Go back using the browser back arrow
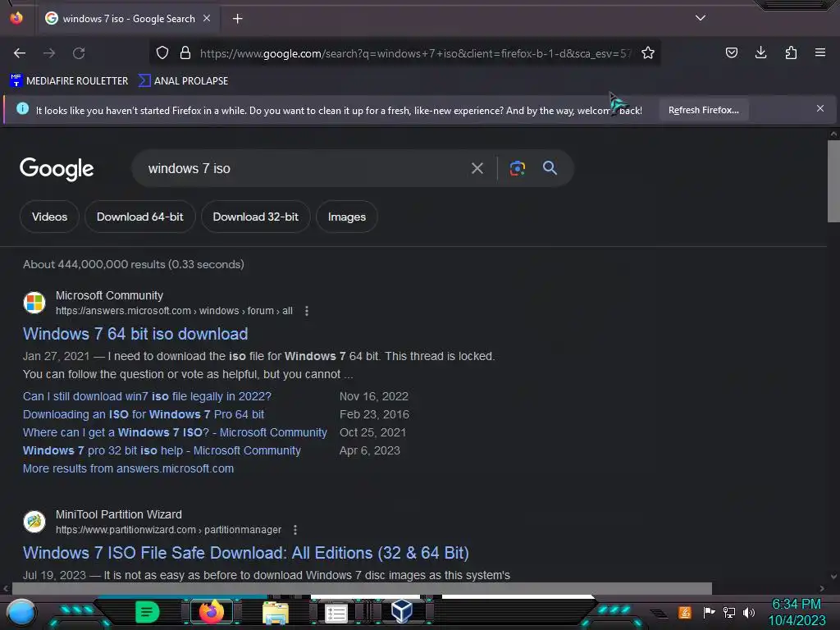Screen dimensions: 840x630 20,53
